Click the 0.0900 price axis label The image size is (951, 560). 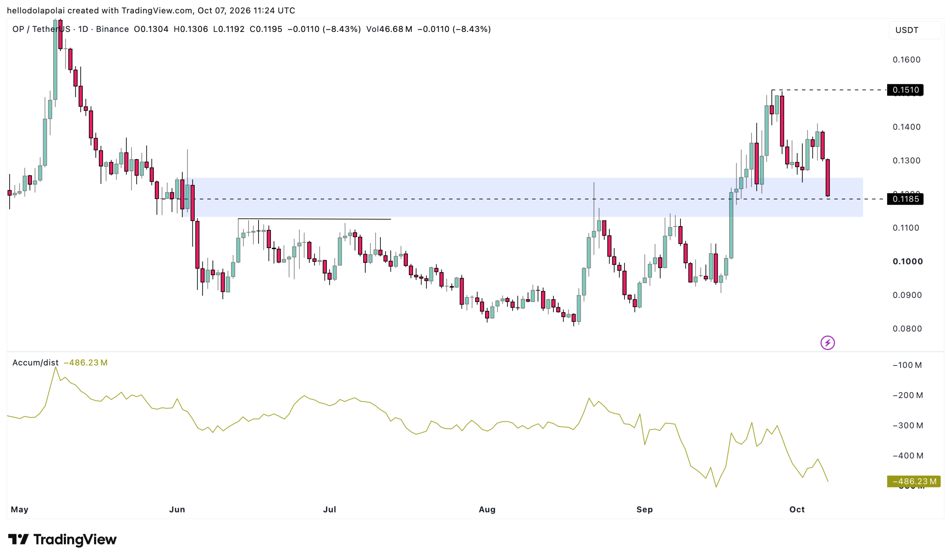pyautogui.click(x=906, y=295)
